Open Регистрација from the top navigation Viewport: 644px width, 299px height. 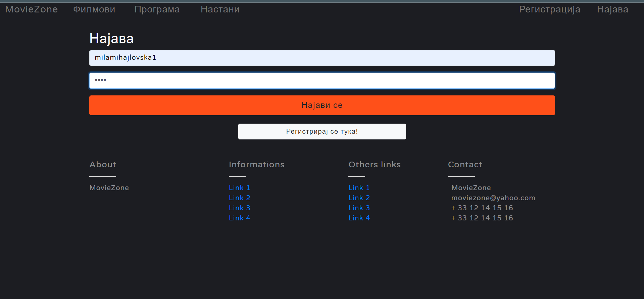(549, 9)
